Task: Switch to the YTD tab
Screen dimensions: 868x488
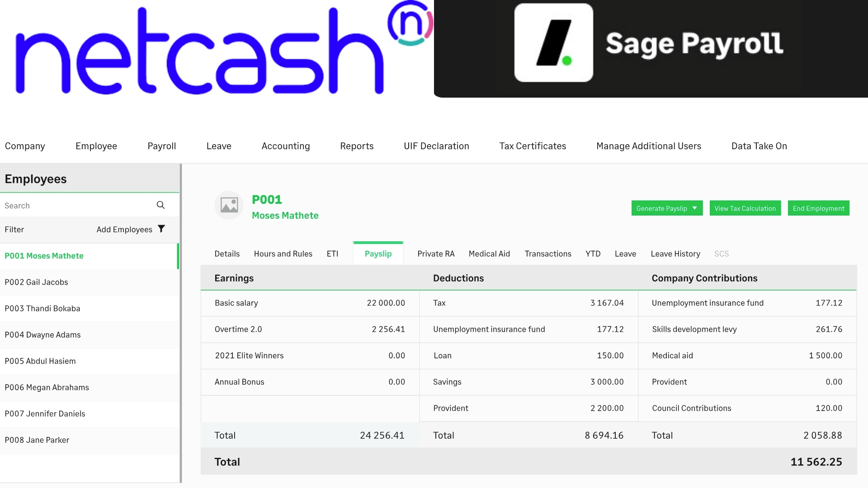Action: click(x=593, y=253)
